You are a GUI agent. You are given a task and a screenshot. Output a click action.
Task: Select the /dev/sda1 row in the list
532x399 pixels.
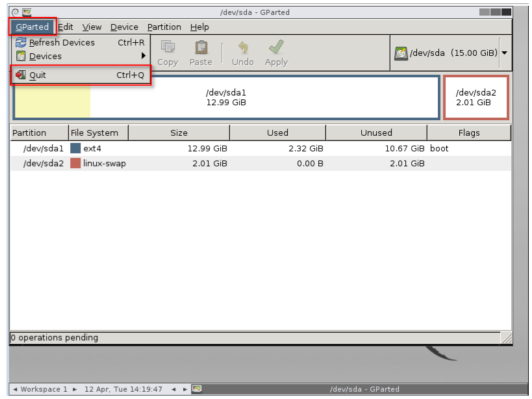(x=260, y=148)
